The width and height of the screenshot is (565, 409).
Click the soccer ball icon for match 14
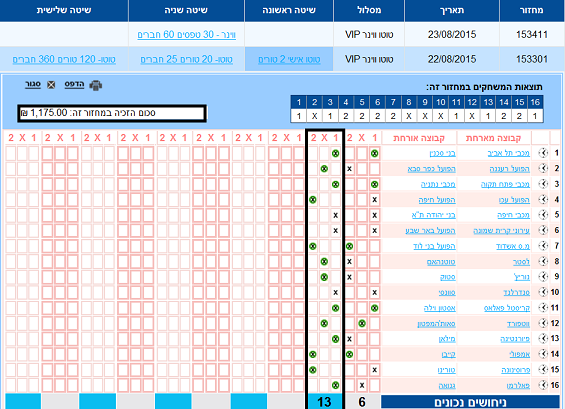[x=543, y=354]
